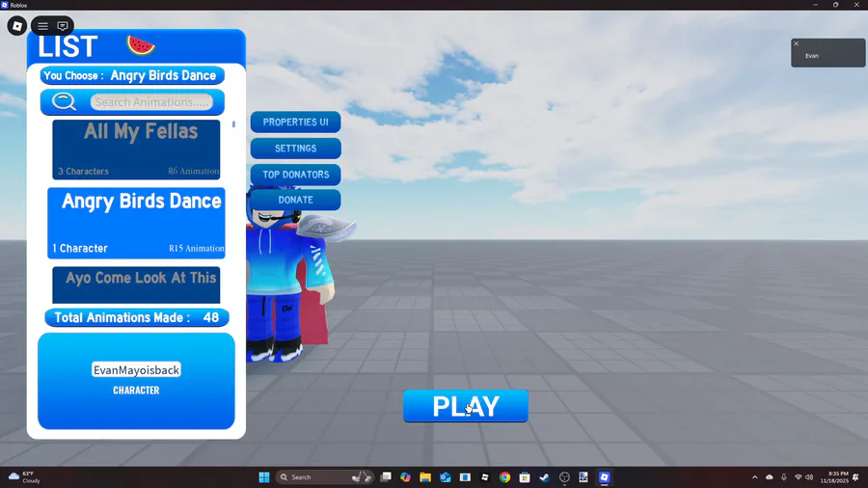This screenshot has height=488, width=868.
Task: Edit the EvanMayoisback character name field
Action: click(136, 369)
